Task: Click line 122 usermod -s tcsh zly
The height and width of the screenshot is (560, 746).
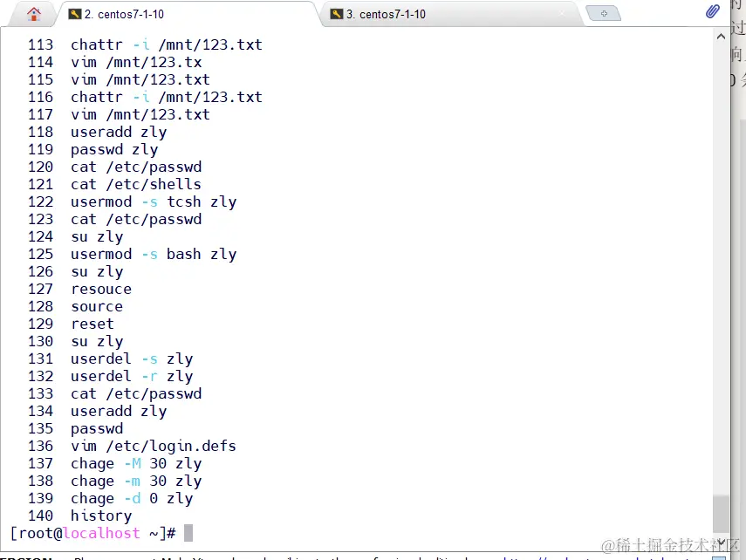Action: coord(133,201)
